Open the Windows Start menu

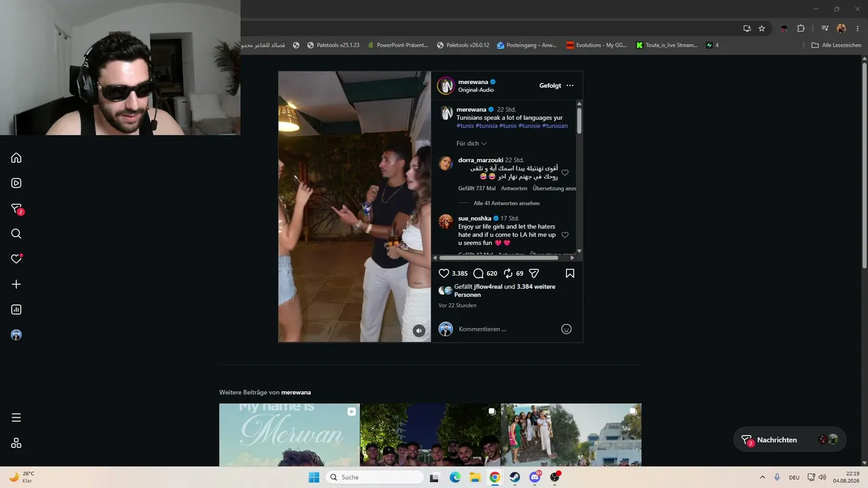[x=314, y=477]
